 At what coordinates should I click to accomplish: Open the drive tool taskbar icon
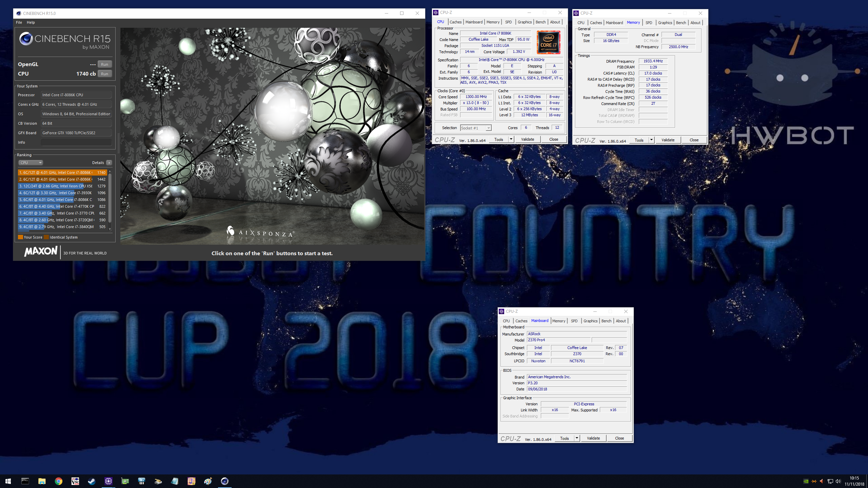(158, 481)
